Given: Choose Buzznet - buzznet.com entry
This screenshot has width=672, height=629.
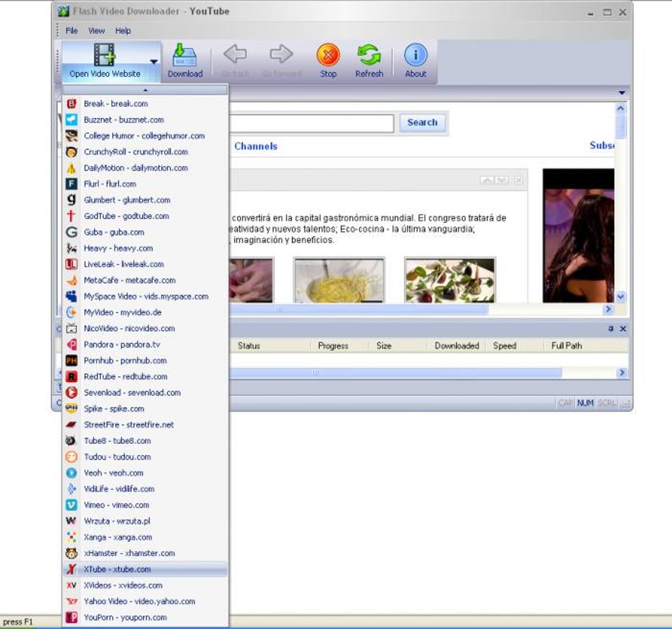Looking at the screenshot, I should click(x=146, y=119).
